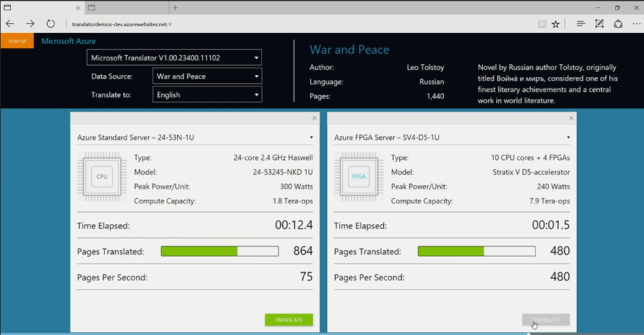Click the 864 pages translated count
The width and height of the screenshot is (644, 335).
303,251
